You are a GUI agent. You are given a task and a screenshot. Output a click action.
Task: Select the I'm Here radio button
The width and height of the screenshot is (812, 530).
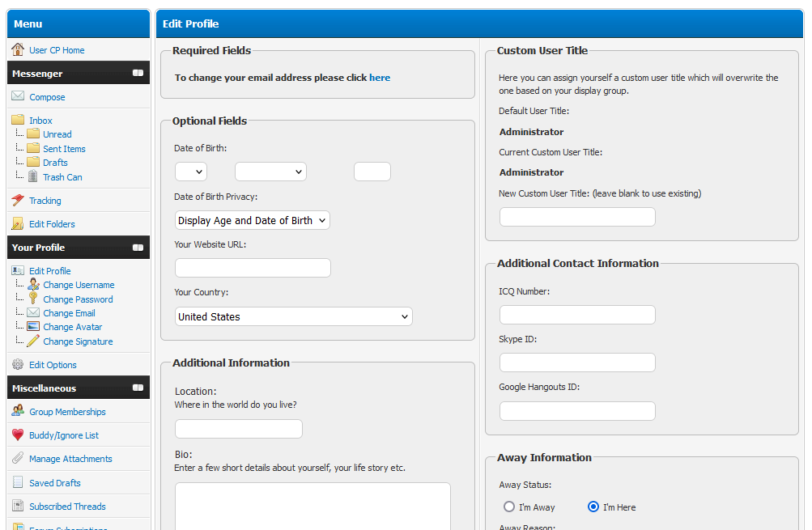[593, 507]
